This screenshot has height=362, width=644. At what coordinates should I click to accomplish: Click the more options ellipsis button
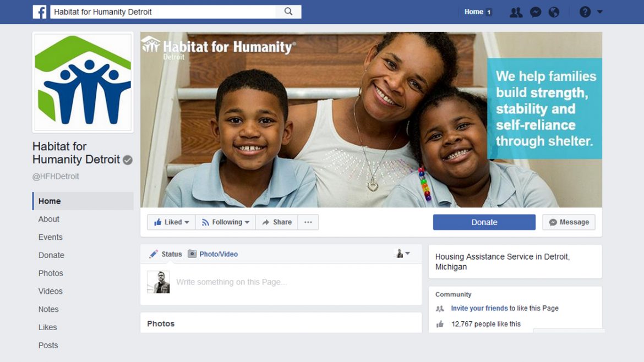[x=308, y=222]
